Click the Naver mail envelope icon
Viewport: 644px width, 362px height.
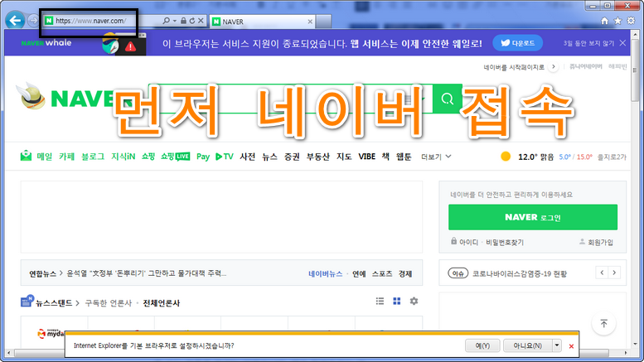click(x=26, y=156)
